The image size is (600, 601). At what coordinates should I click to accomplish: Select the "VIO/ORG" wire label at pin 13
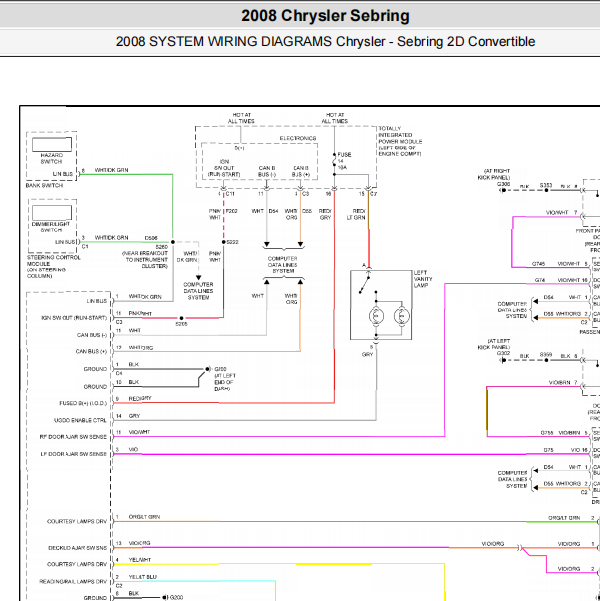[x=140, y=543]
